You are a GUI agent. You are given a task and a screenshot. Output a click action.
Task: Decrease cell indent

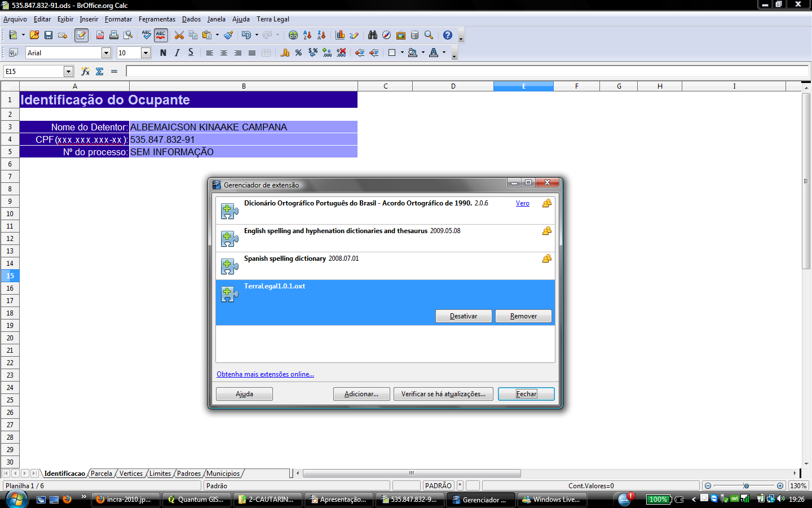tap(360, 52)
